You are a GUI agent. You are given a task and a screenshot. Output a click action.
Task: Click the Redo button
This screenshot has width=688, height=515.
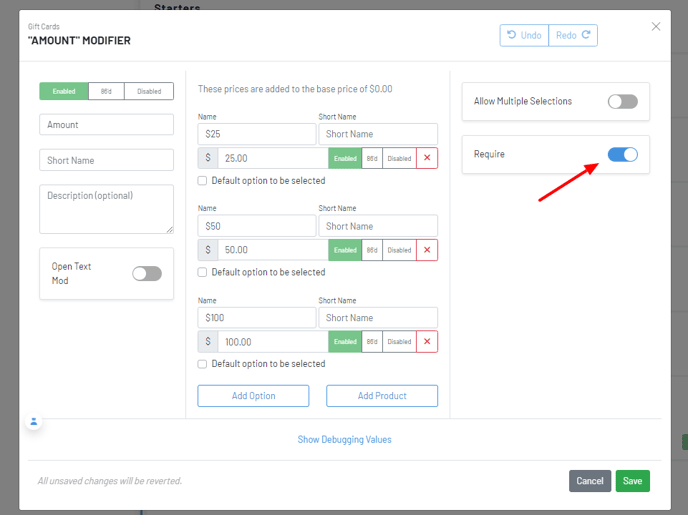click(573, 36)
